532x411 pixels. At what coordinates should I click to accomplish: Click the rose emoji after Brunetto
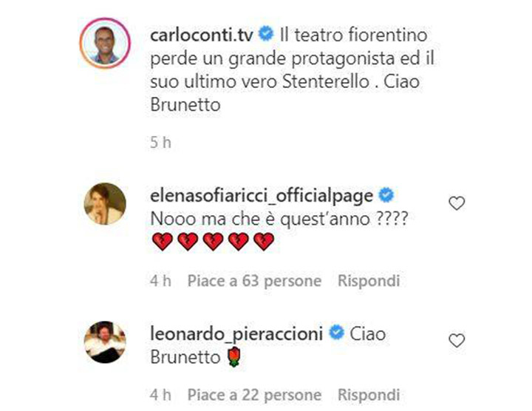(x=234, y=359)
